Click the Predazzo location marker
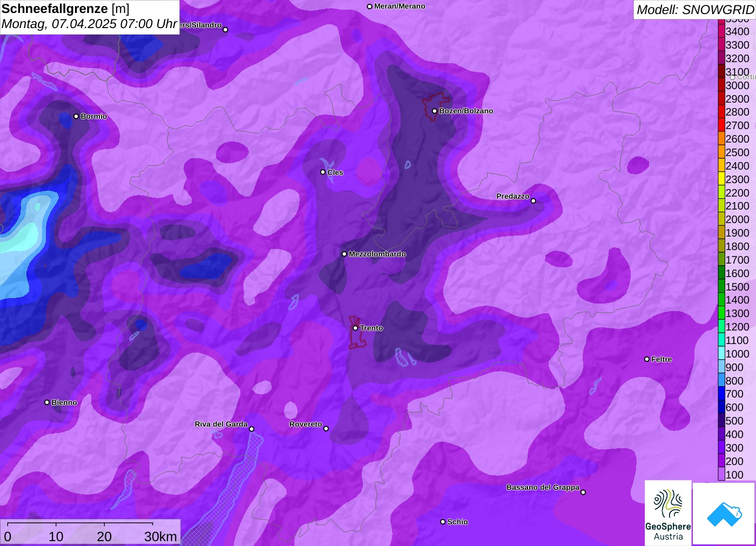756x546 pixels. pos(534,201)
